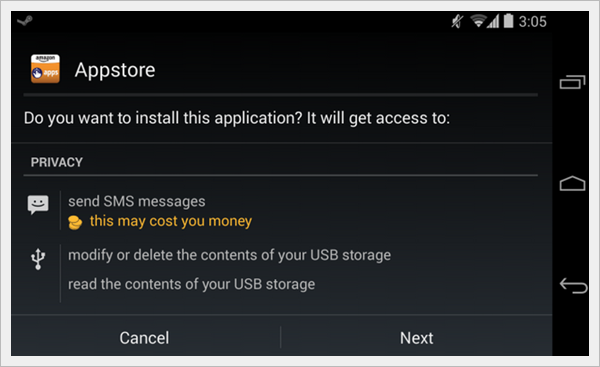
Task: Open 'modify or delete the contents' USB permission
Action: (x=230, y=255)
